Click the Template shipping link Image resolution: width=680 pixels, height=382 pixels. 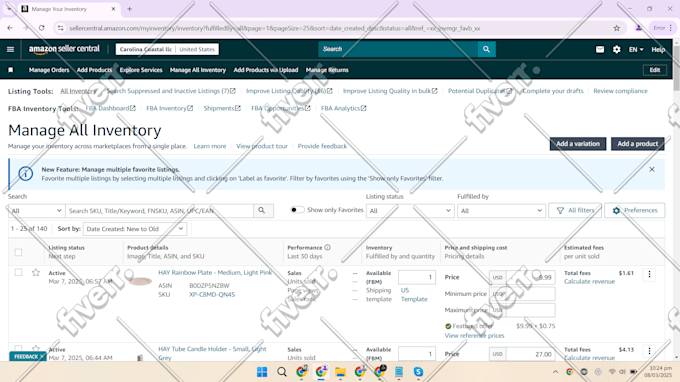point(414,299)
